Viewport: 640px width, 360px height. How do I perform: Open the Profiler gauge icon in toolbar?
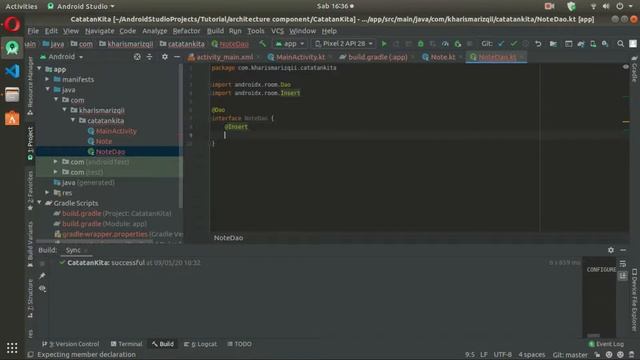(445, 44)
